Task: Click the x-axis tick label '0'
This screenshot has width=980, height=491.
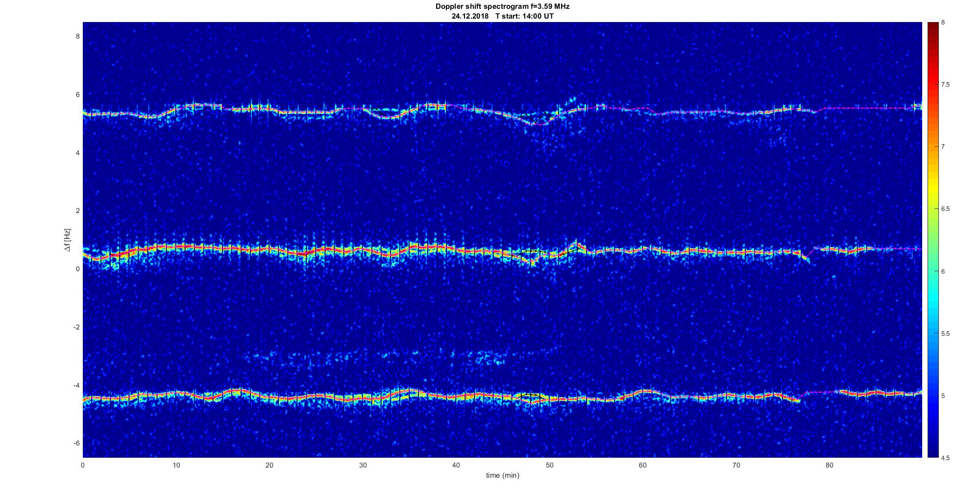Action: (83, 465)
